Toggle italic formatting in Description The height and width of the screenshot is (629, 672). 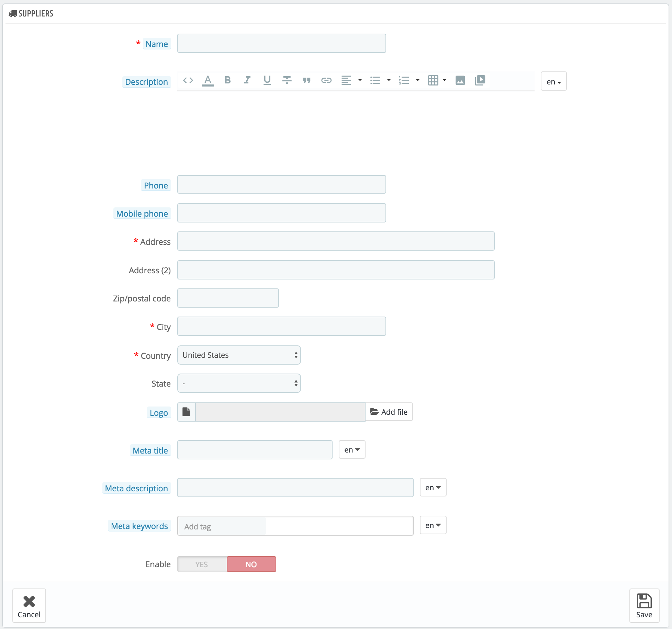[247, 80]
